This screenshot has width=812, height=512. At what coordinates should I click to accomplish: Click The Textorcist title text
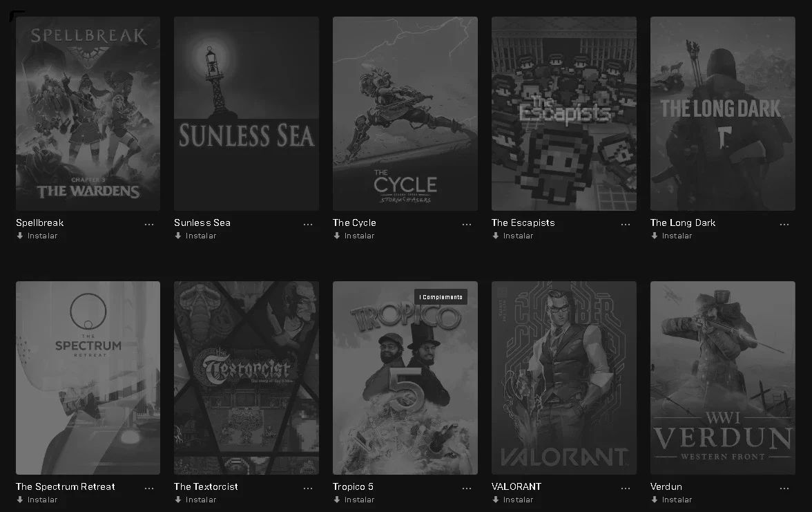(206, 486)
